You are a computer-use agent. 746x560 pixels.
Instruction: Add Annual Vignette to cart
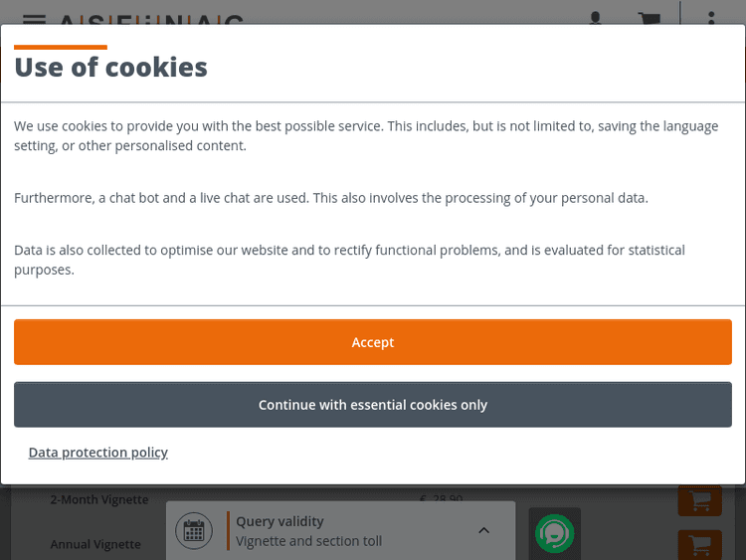click(x=699, y=544)
